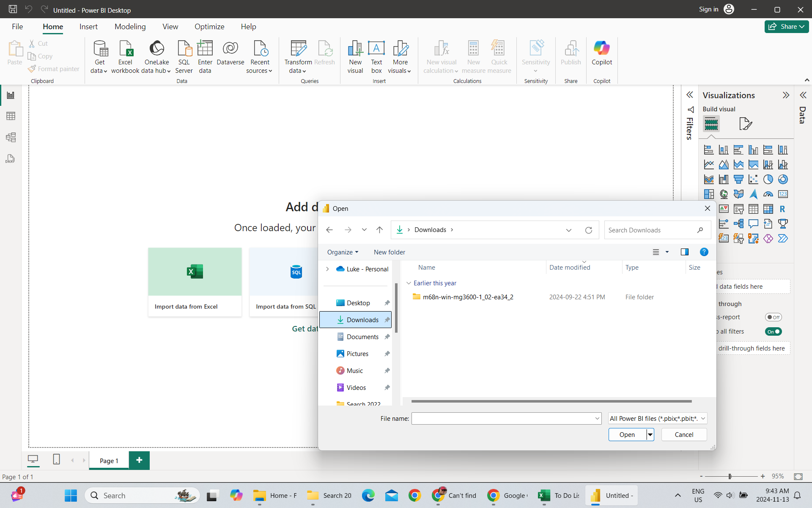Screen dimensions: 812x508
Task: Refresh the Downloads folder listing
Action: [x=588, y=230]
